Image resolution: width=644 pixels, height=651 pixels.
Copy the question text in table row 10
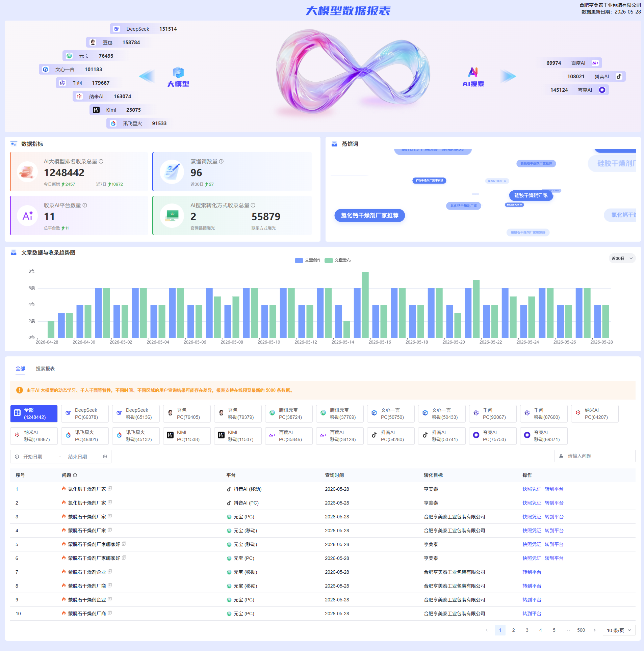[x=110, y=614]
